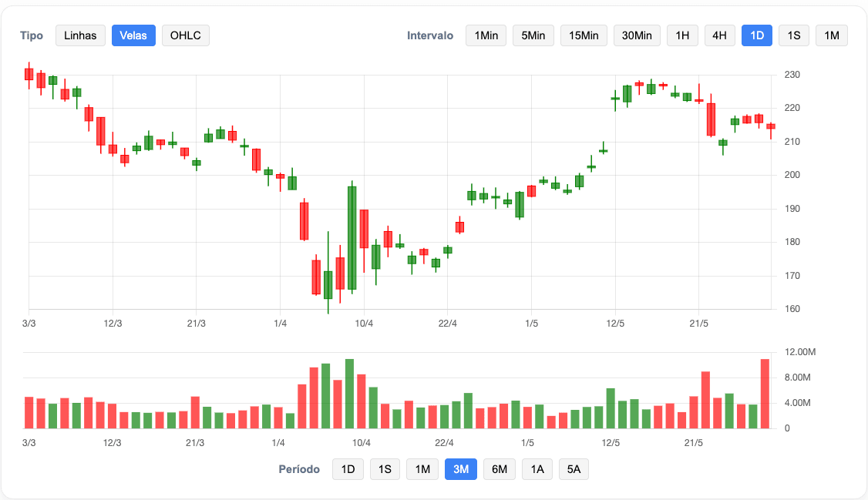
Task: Set Período to 1D
Action: coord(348,469)
